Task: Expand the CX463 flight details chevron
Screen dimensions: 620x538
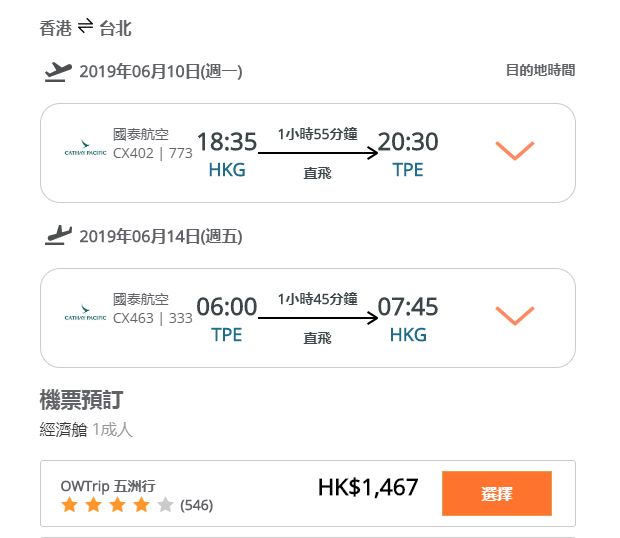Action: pyautogui.click(x=515, y=315)
